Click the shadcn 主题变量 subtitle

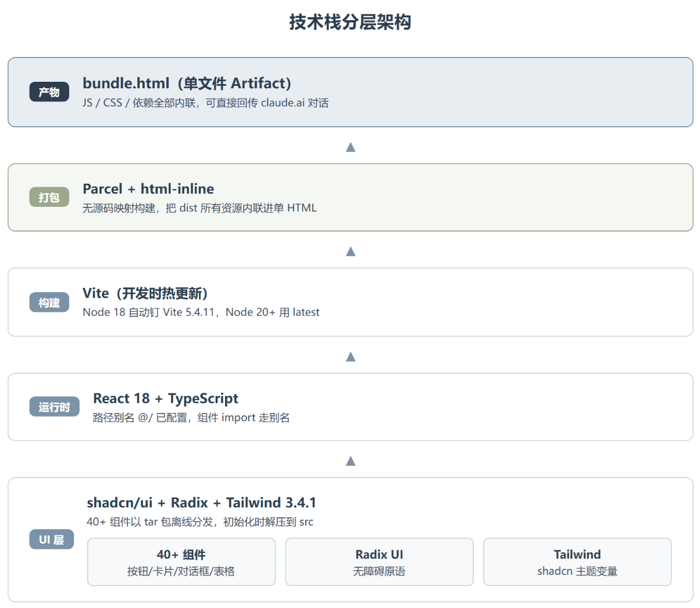pos(577,571)
